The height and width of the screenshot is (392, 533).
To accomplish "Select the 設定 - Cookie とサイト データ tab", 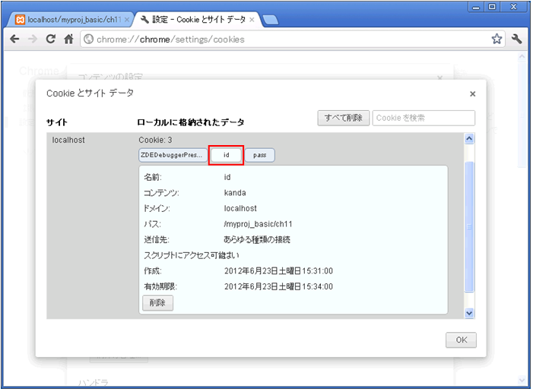I will (x=199, y=19).
